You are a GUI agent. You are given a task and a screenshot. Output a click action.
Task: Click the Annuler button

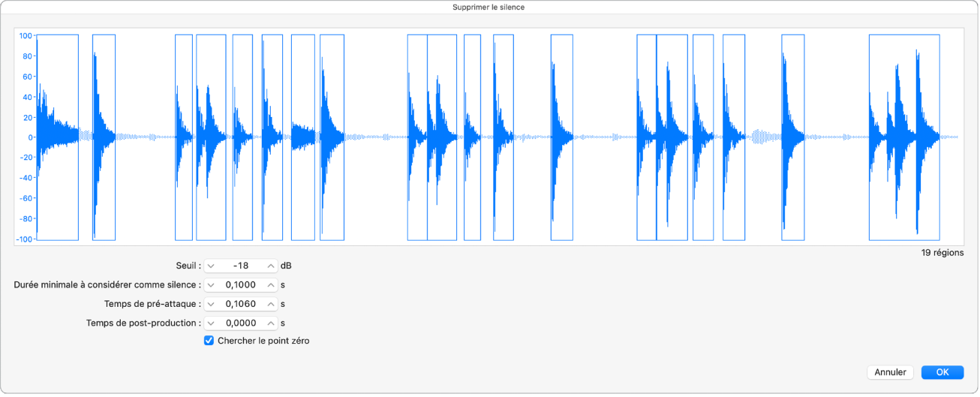(890, 372)
